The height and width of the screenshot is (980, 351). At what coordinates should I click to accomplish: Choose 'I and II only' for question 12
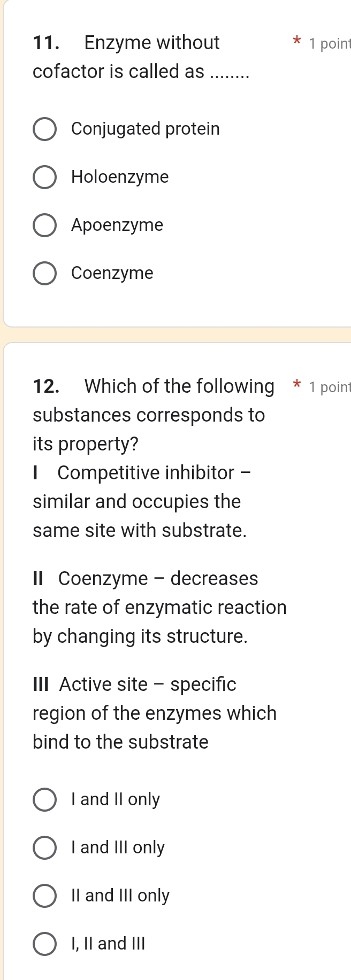point(45,799)
